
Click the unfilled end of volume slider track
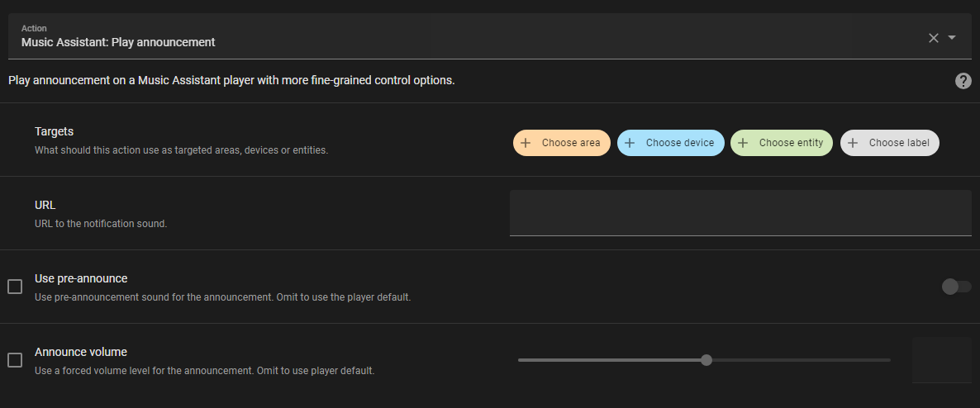pyautogui.click(x=859, y=360)
